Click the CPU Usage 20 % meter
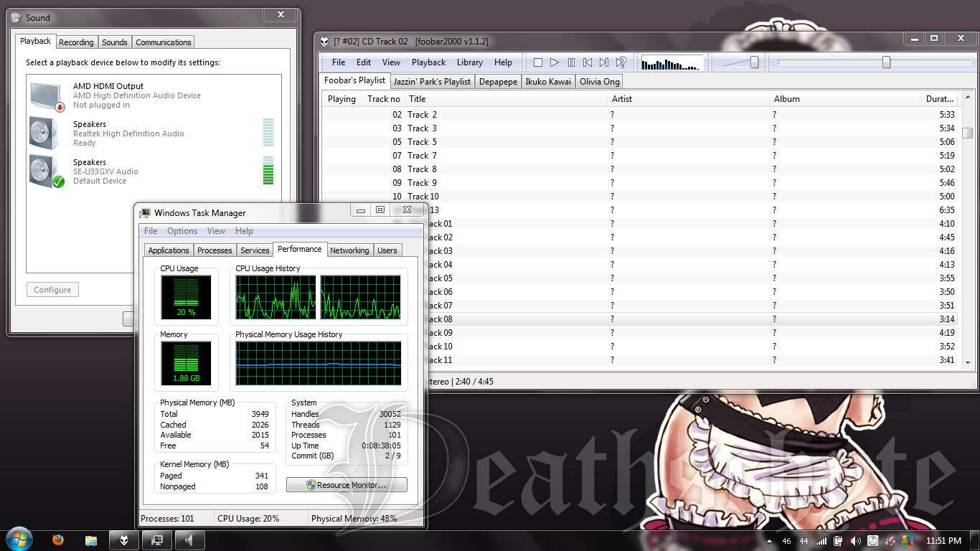This screenshot has height=551, width=980. pos(186,297)
